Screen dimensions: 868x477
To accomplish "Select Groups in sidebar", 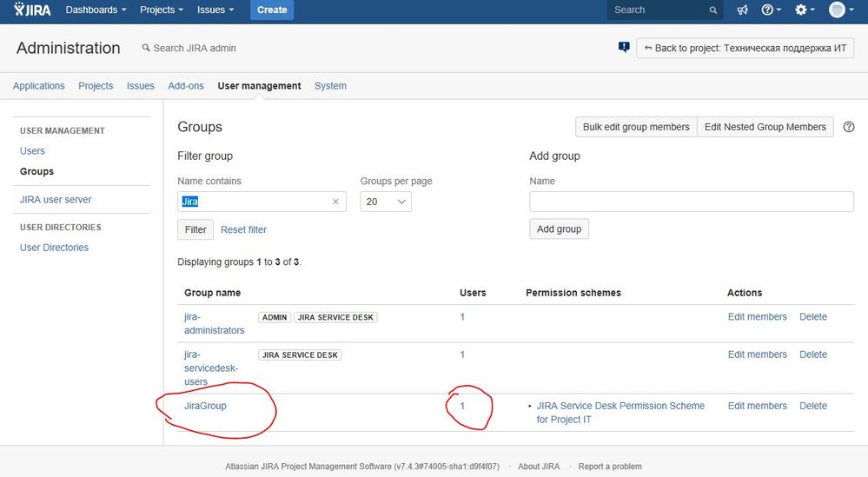I will coord(36,171).
